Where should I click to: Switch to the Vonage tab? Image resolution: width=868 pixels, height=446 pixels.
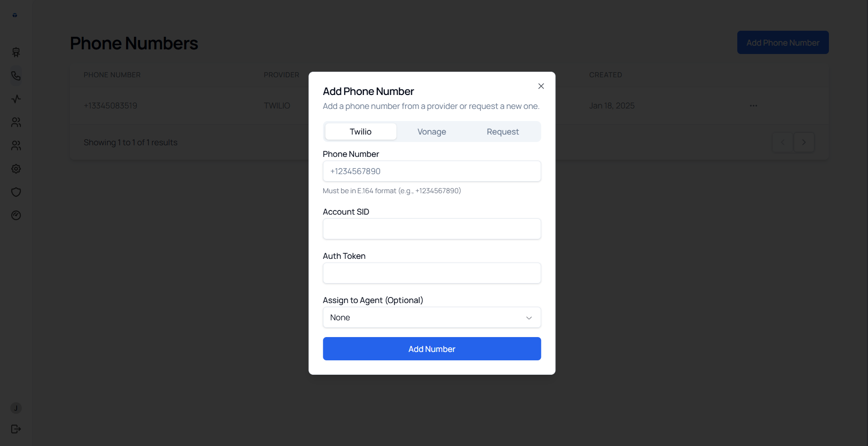point(432,132)
